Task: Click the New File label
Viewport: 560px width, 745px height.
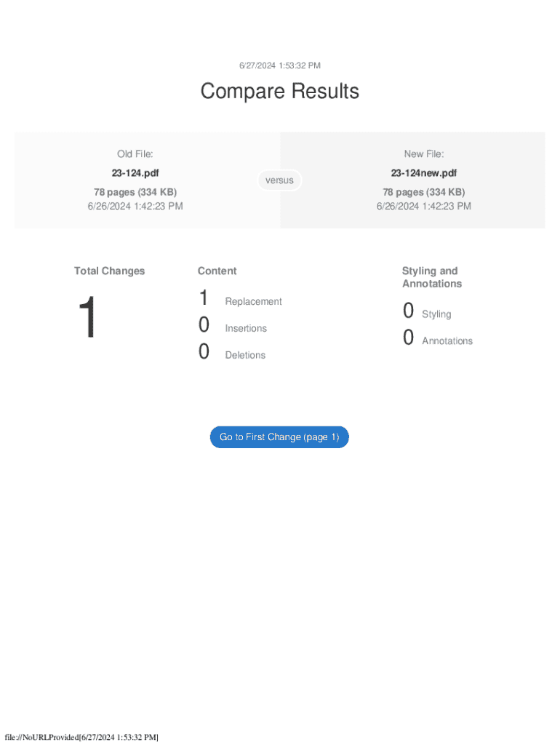Action: tap(423, 154)
